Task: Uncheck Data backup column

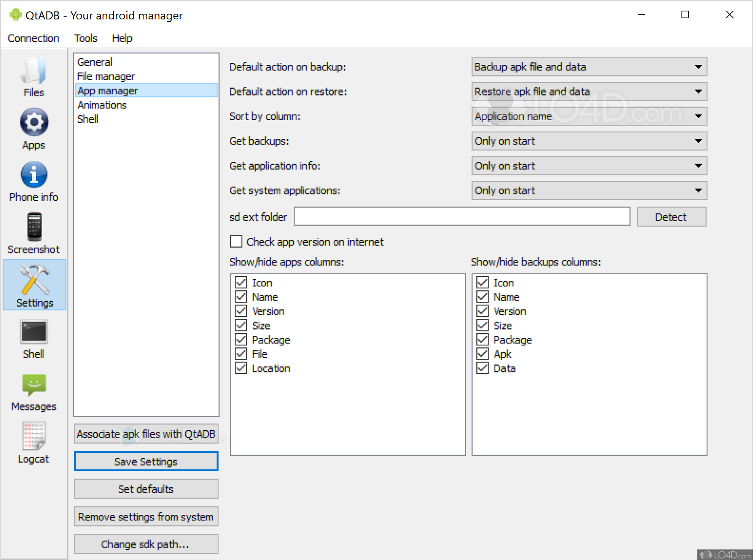Action: (482, 369)
